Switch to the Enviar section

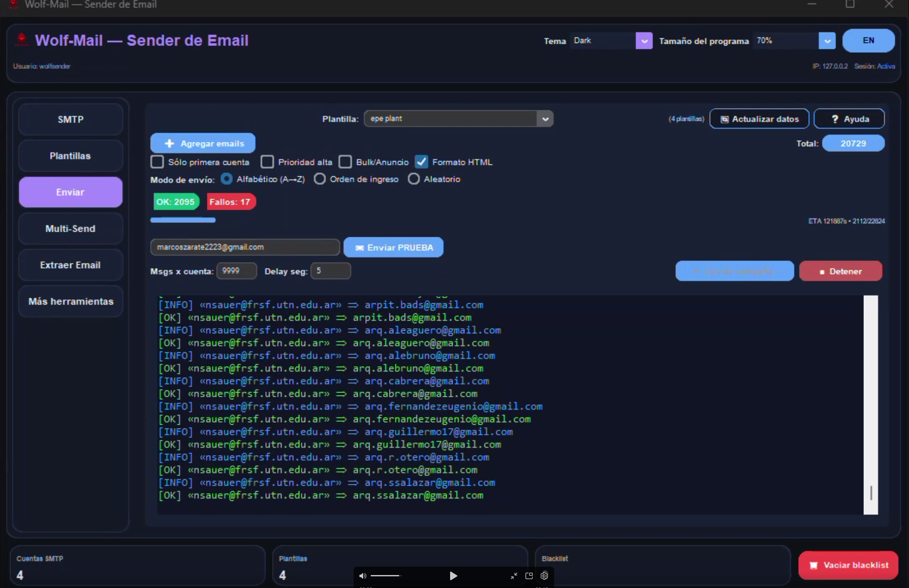coord(70,192)
